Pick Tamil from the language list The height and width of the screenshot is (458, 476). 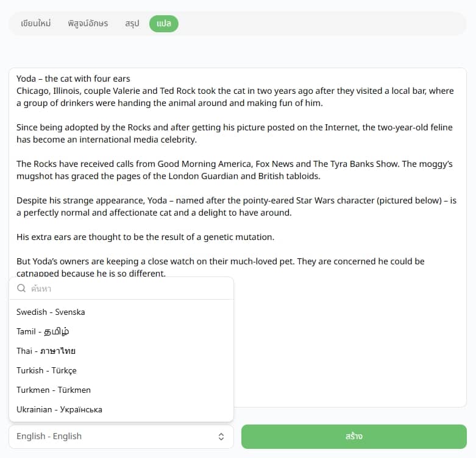pyautogui.click(x=43, y=331)
